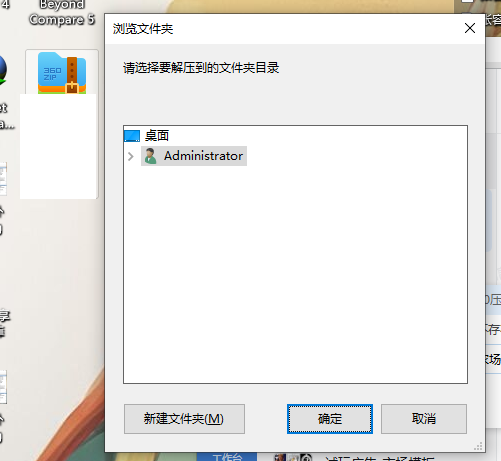Image resolution: width=501 pixels, height=461 pixels.
Task: Select the lower document thumbnail icon on left edge
Action: point(3,387)
